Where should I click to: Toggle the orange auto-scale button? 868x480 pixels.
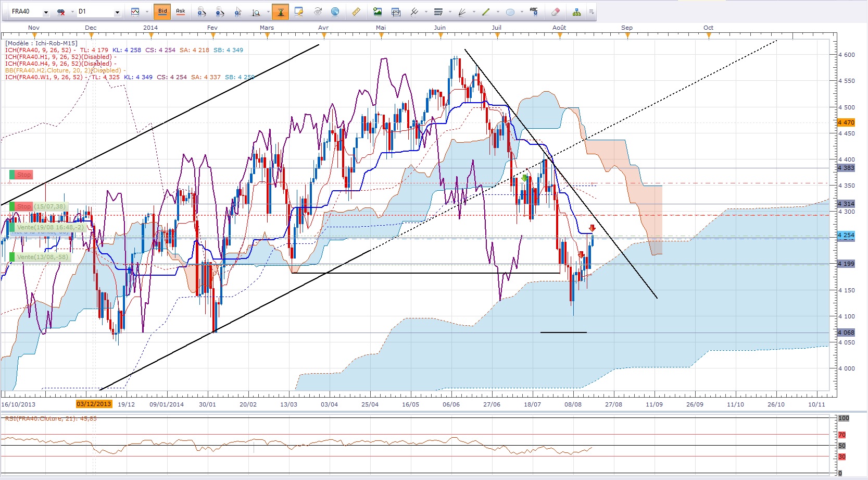click(280, 11)
